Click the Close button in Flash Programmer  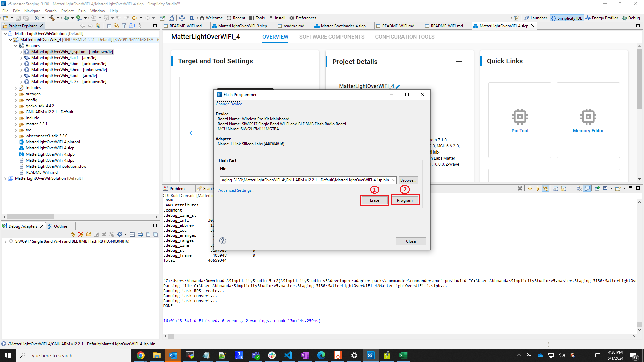point(411,241)
